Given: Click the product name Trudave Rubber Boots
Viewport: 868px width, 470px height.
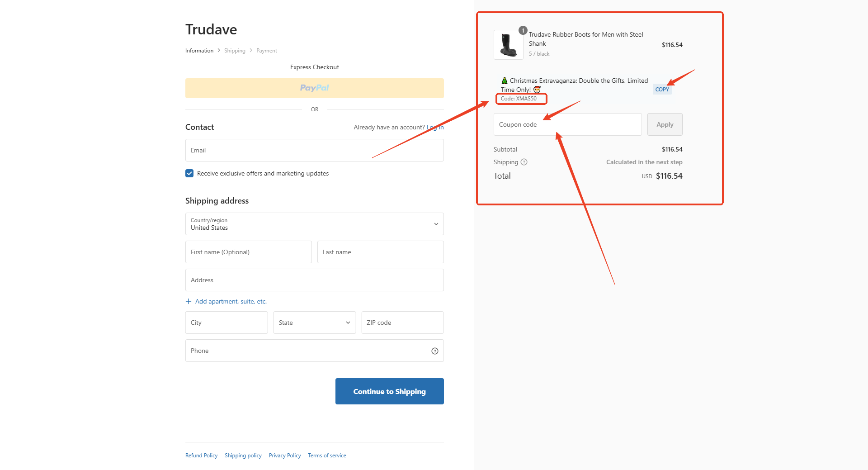Looking at the screenshot, I should (x=586, y=39).
